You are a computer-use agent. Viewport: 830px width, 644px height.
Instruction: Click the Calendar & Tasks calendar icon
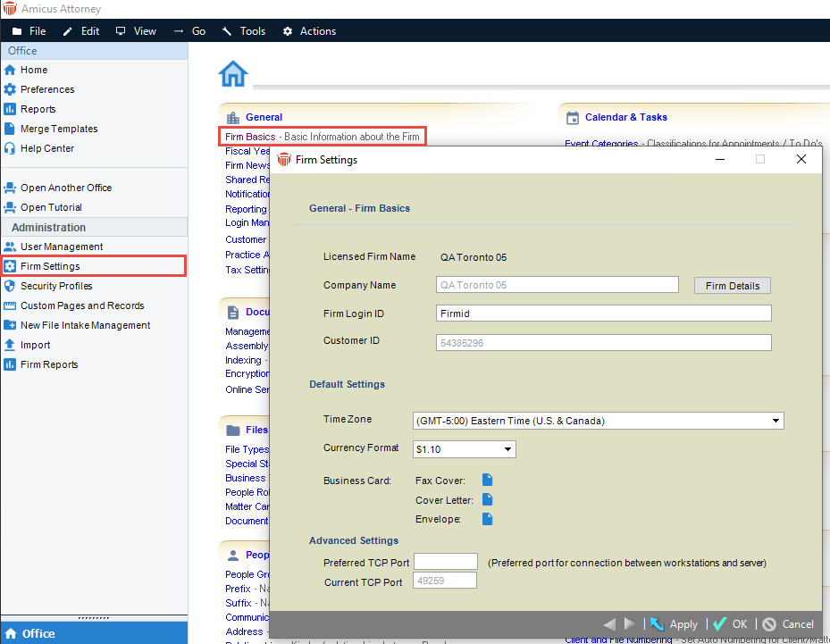572,118
